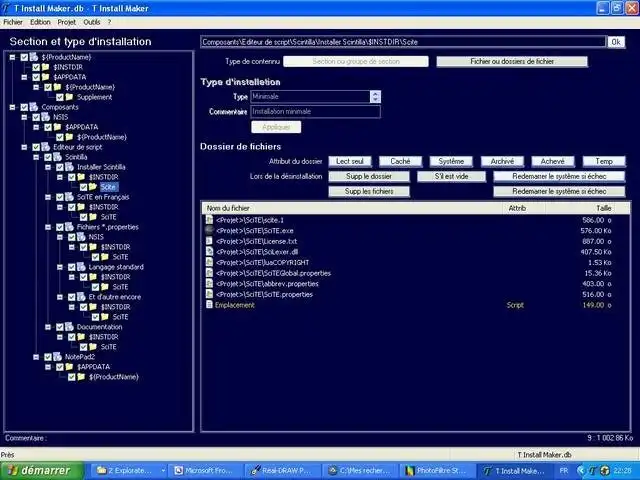Screen dimensions: 640x480
Task: Click the section icon beside Installer Scintilla
Action: [x=69, y=167]
